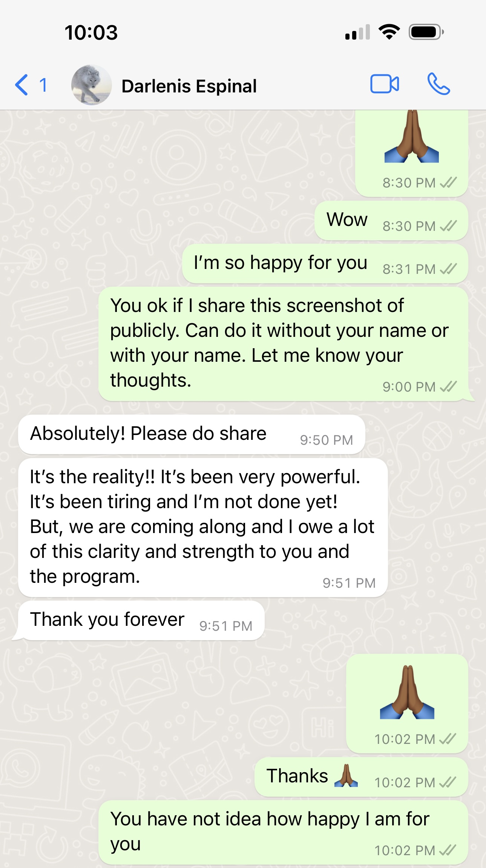This screenshot has width=486, height=868.
Task: Tap the read checkmarks on the 9:00 PM message
Action: 448,387
